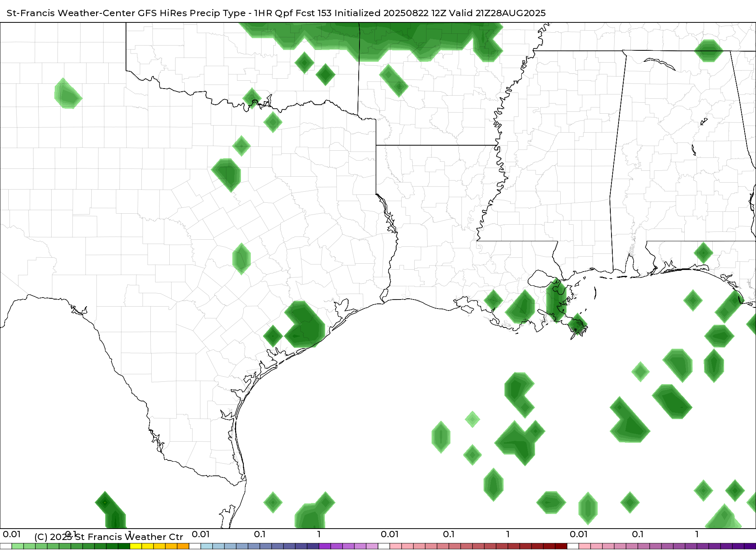Click the lightest green swatch at legend start
756x551 pixels.
18,546
